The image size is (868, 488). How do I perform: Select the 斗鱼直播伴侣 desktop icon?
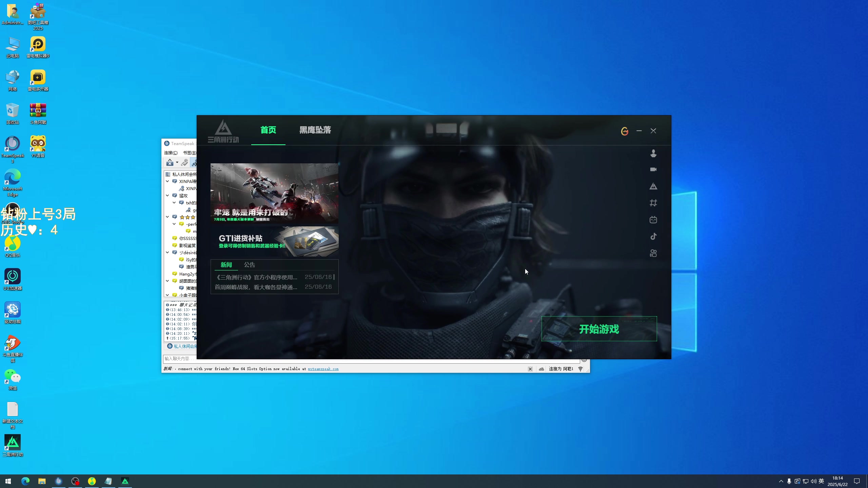13,349
